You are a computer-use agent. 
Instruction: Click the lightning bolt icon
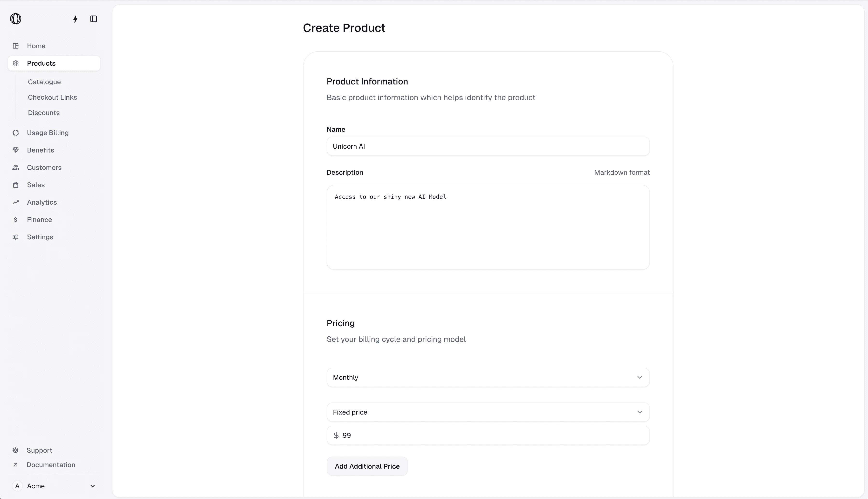point(75,19)
